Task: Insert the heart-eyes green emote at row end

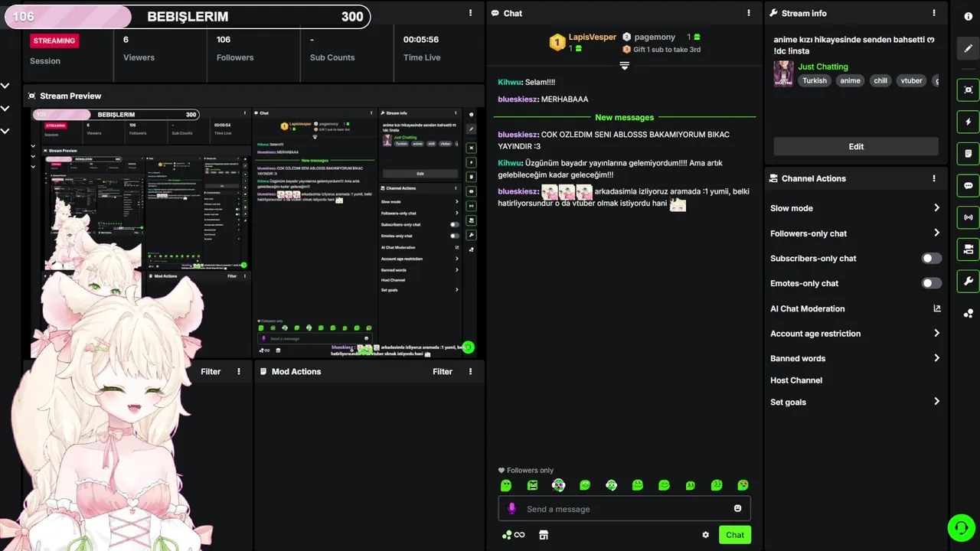Action: click(743, 485)
